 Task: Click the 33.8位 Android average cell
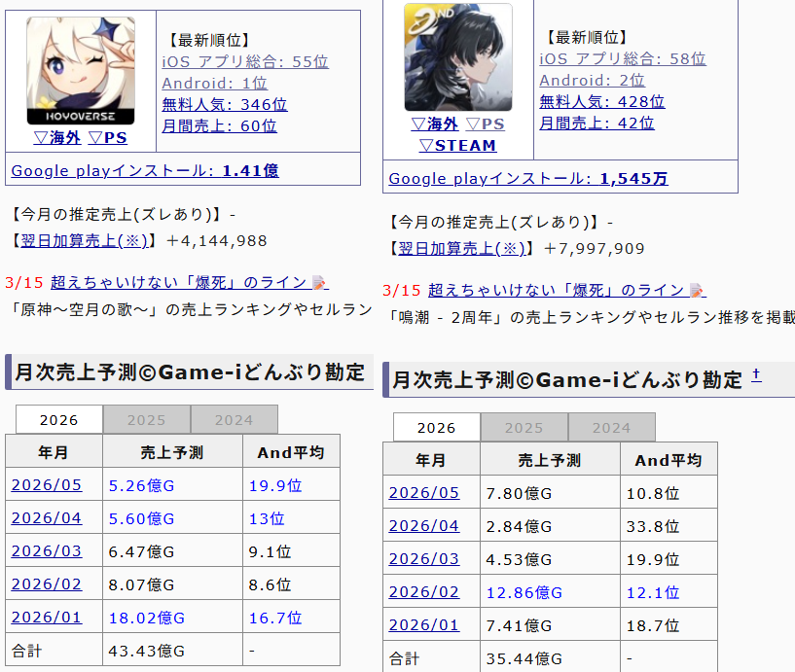(x=669, y=525)
